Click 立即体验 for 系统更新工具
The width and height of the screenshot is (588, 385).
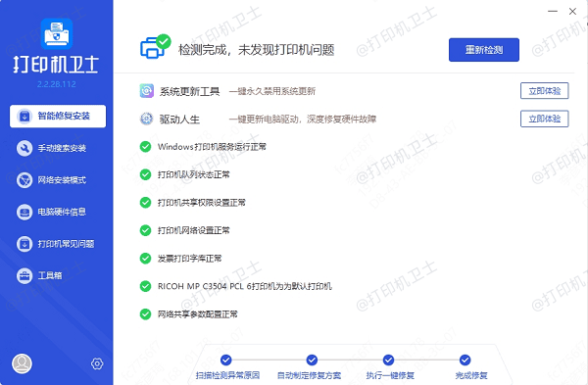[x=545, y=91]
